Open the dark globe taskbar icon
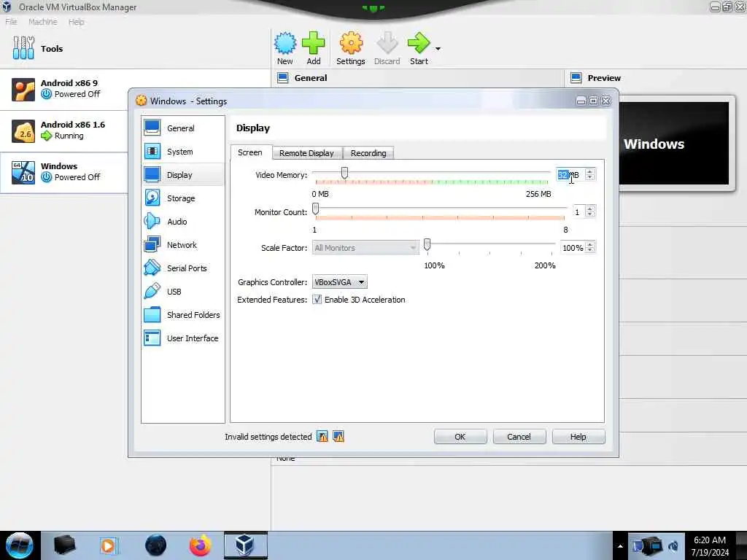The image size is (747, 560). pos(156,545)
